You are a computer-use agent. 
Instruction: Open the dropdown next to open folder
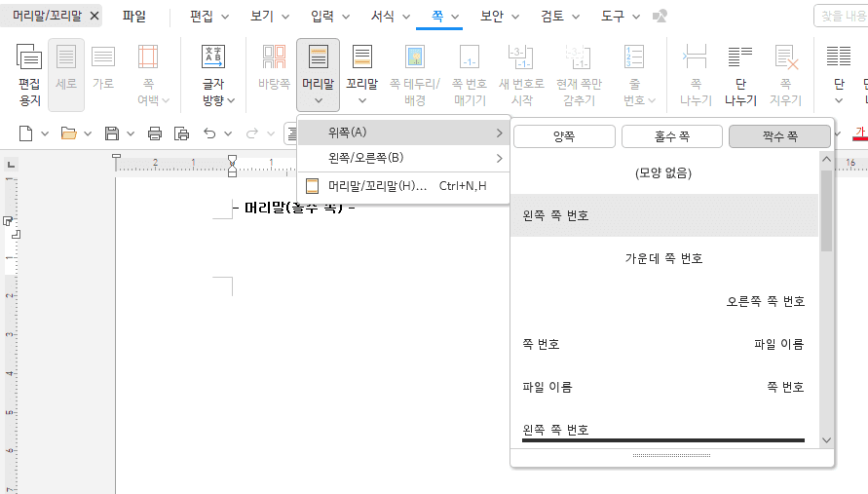(x=88, y=133)
